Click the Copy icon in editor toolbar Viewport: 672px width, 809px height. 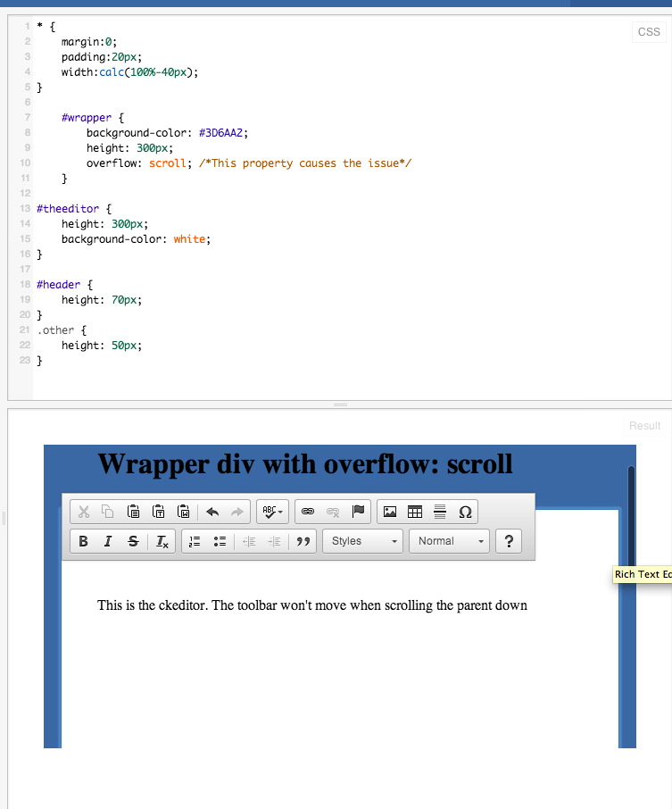(107, 512)
